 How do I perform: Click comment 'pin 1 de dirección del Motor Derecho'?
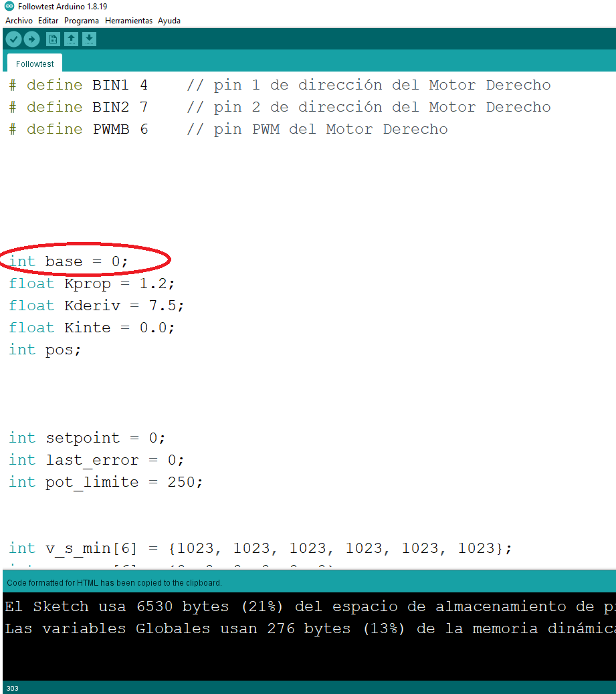coord(369,85)
